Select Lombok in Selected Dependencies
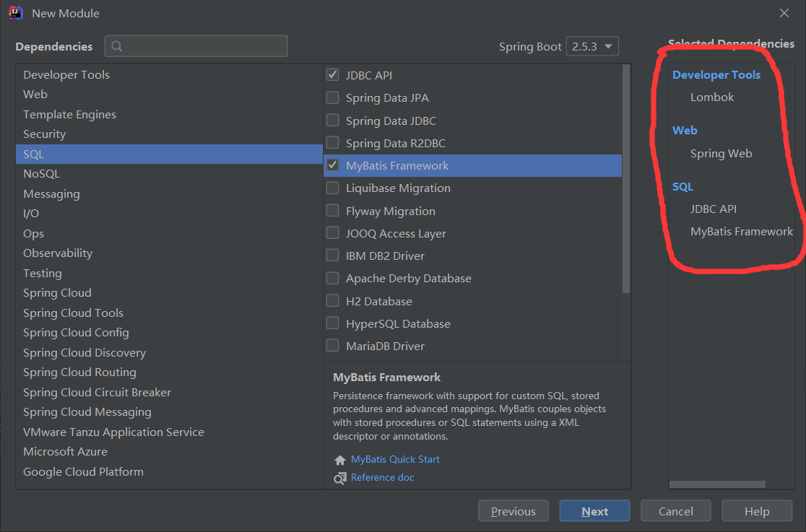Screen dimensions: 806x532 pyautogui.click(x=712, y=97)
